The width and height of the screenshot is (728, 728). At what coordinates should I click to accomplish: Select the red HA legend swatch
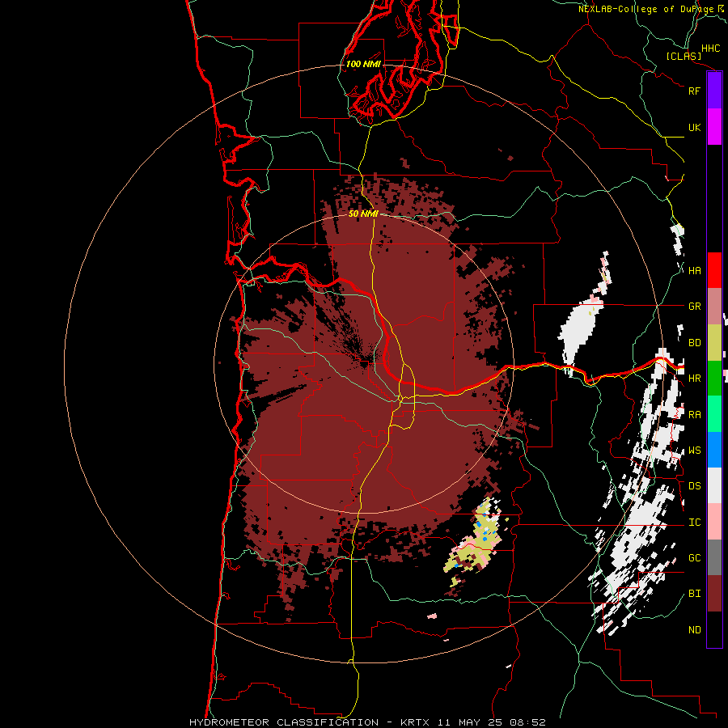point(714,270)
